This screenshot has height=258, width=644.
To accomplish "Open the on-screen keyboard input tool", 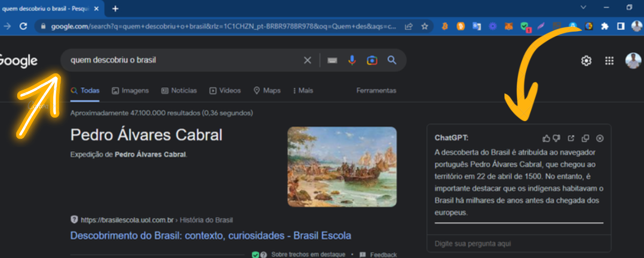I will [x=332, y=60].
